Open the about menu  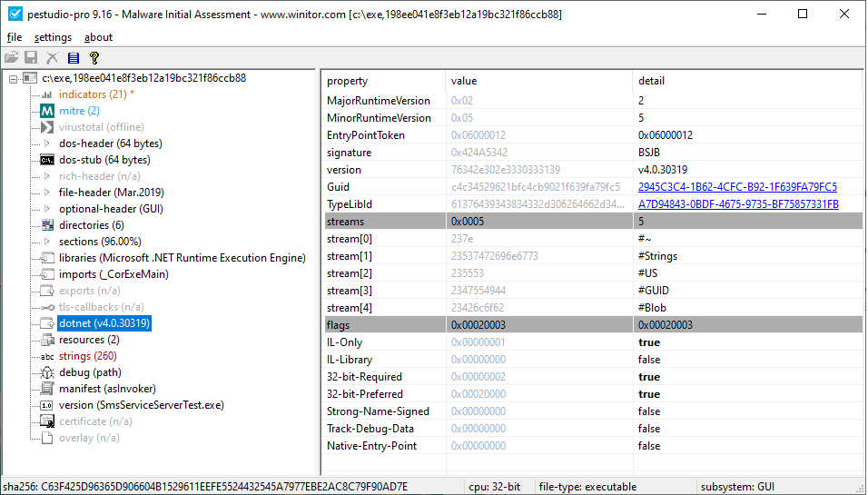point(98,37)
